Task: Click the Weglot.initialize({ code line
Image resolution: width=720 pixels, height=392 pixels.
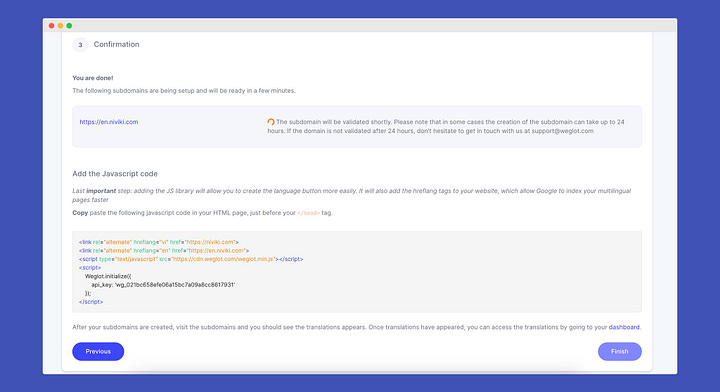Action: pos(108,276)
